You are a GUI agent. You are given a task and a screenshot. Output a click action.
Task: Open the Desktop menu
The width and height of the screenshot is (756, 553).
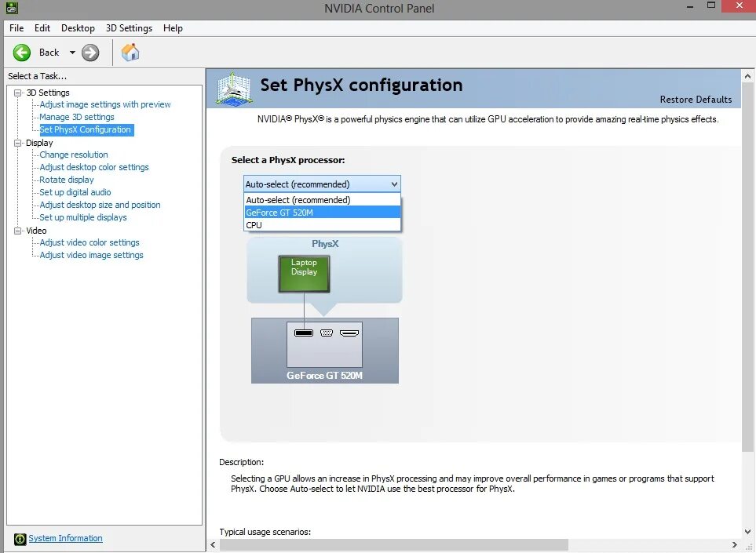point(78,28)
